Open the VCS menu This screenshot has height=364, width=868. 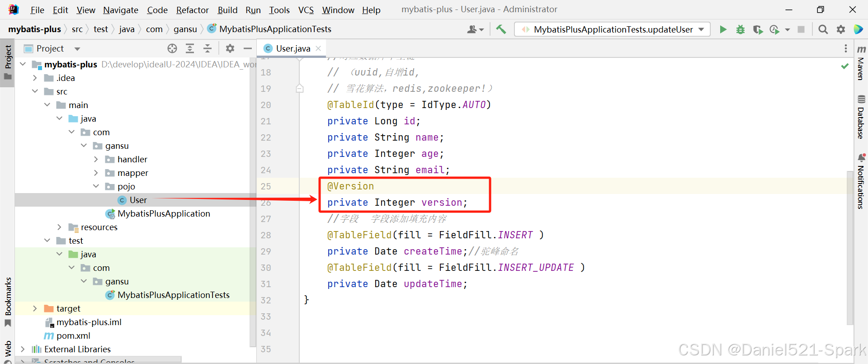(306, 10)
